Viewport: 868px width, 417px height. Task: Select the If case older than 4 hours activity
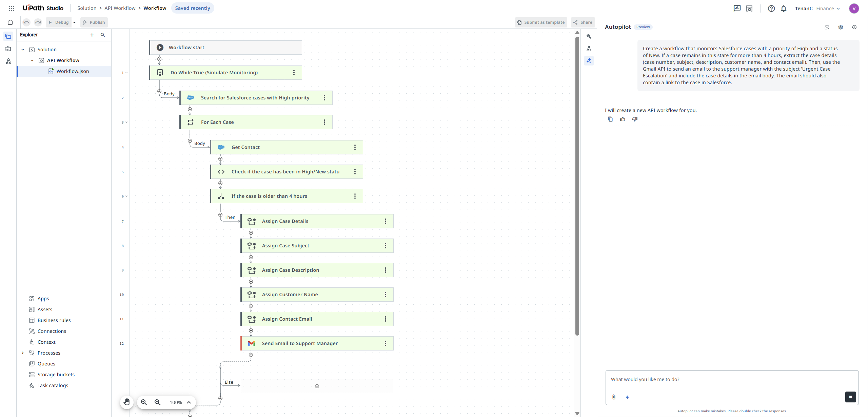287,196
